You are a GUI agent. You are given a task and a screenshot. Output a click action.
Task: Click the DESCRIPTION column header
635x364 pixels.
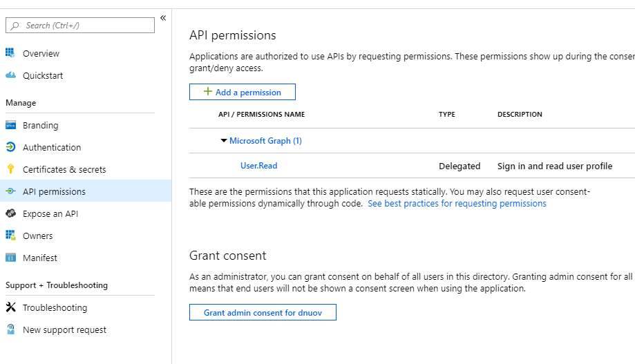[x=520, y=114]
